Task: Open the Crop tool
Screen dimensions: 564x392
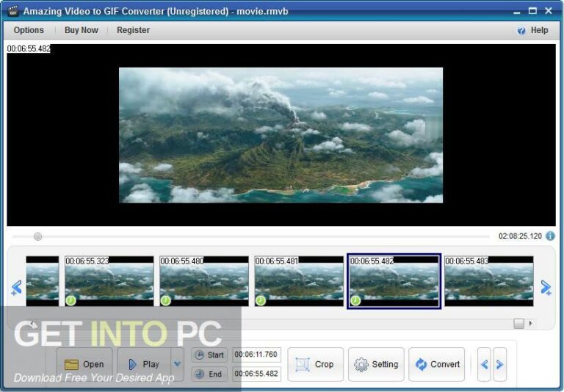Action: [316, 364]
